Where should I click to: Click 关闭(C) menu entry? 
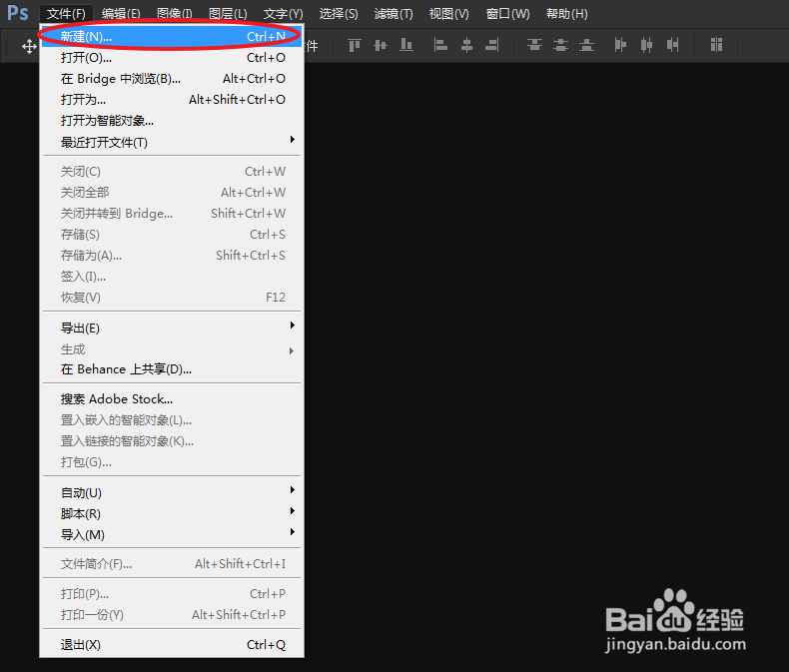point(172,172)
